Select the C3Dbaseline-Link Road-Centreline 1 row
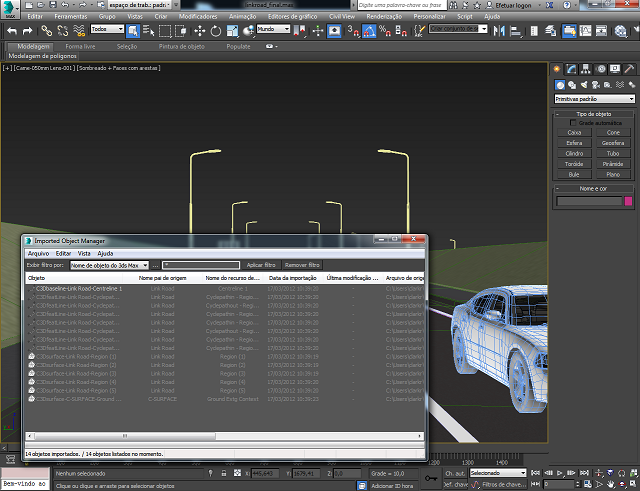This screenshot has width=640, height=491. (x=80, y=288)
